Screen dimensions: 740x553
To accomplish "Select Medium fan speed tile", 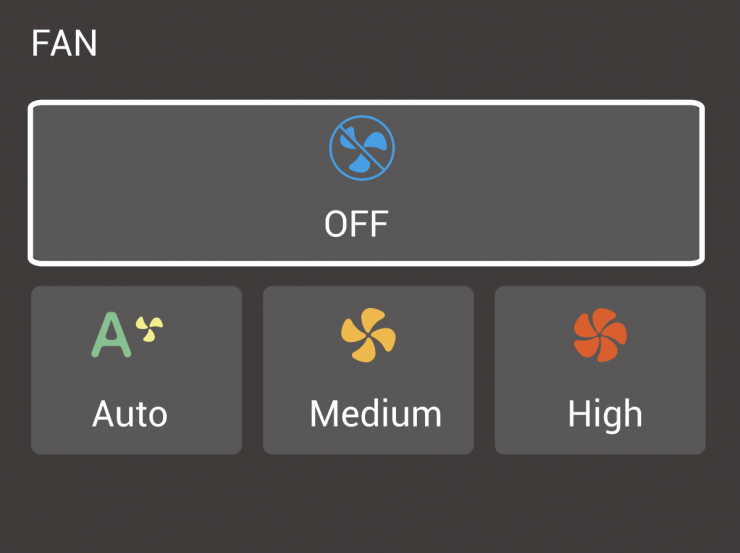I will (368, 370).
